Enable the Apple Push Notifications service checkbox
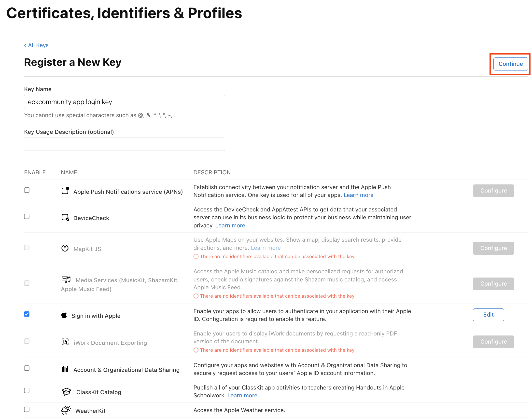The width and height of the screenshot is (532, 418). (27, 190)
